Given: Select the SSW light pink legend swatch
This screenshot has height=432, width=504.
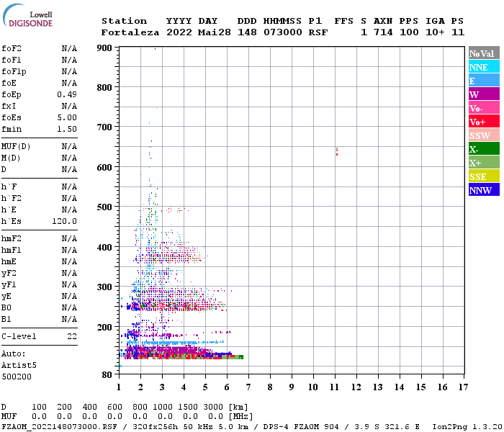Looking at the screenshot, I should (484, 135).
